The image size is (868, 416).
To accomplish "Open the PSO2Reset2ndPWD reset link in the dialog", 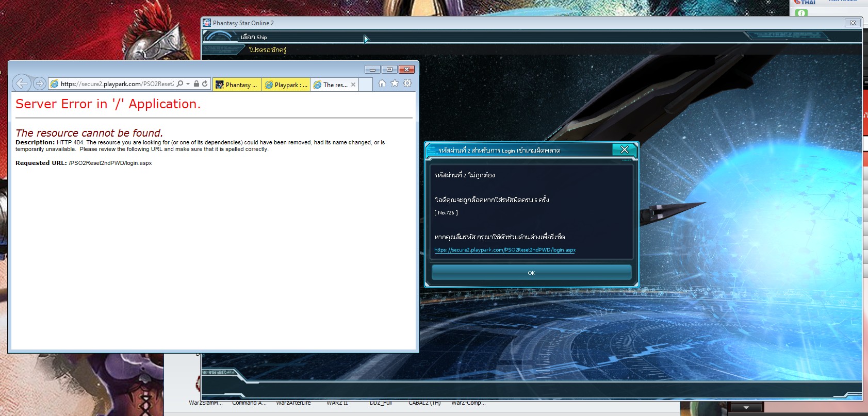I will click(x=505, y=250).
